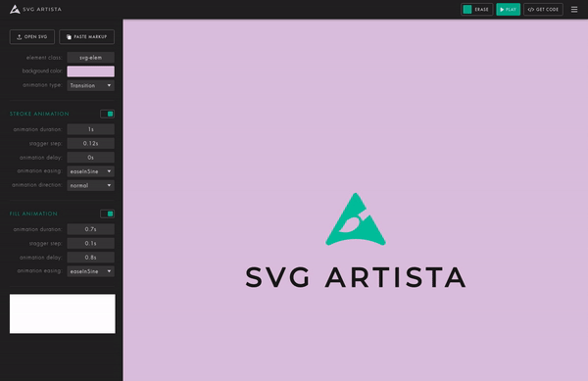Click Paste Markup button
The height and width of the screenshot is (381, 588).
86,36
